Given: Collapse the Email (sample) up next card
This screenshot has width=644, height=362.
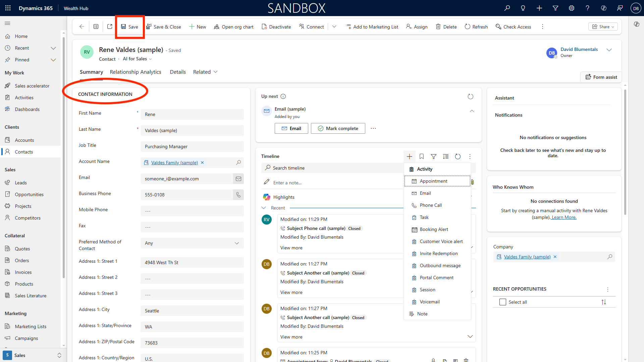Looking at the screenshot, I should pos(472,111).
